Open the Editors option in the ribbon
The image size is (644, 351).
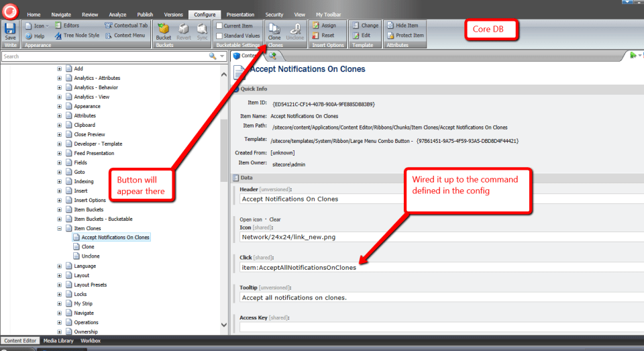[70, 26]
